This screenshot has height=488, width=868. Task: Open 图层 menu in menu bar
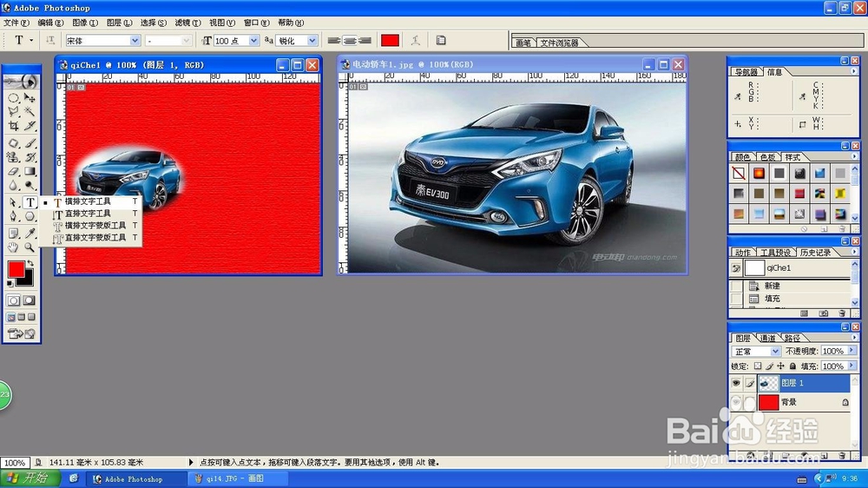point(120,23)
